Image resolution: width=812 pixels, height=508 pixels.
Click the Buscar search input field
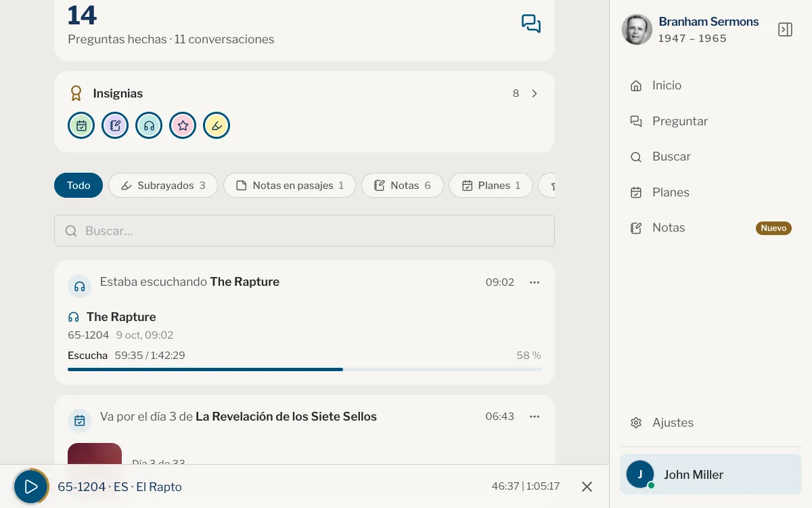point(304,231)
